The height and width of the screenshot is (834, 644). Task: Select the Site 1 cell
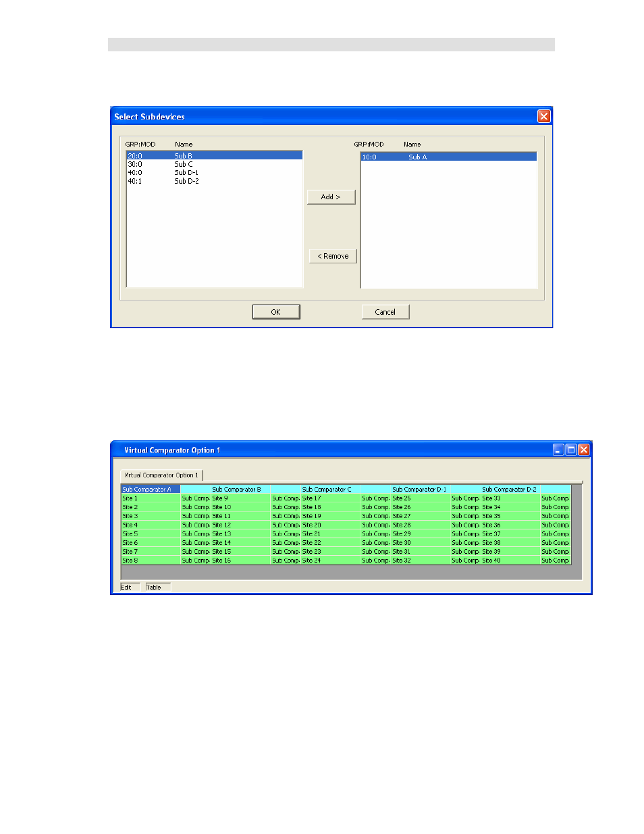(151, 498)
